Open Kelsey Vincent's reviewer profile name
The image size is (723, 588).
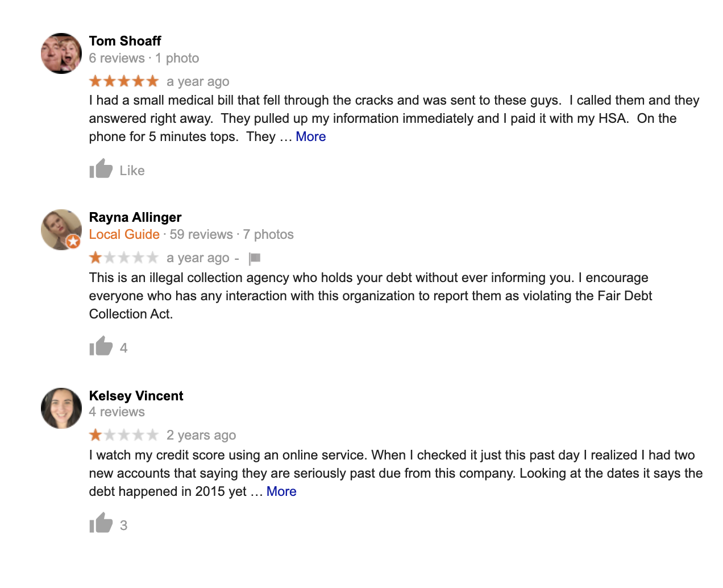pyautogui.click(x=136, y=396)
